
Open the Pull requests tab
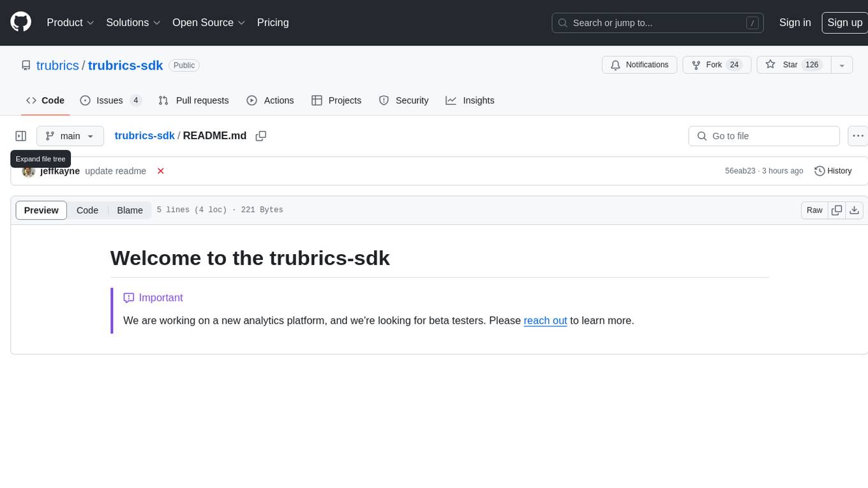pyautogui.click(x=193, y=100)
